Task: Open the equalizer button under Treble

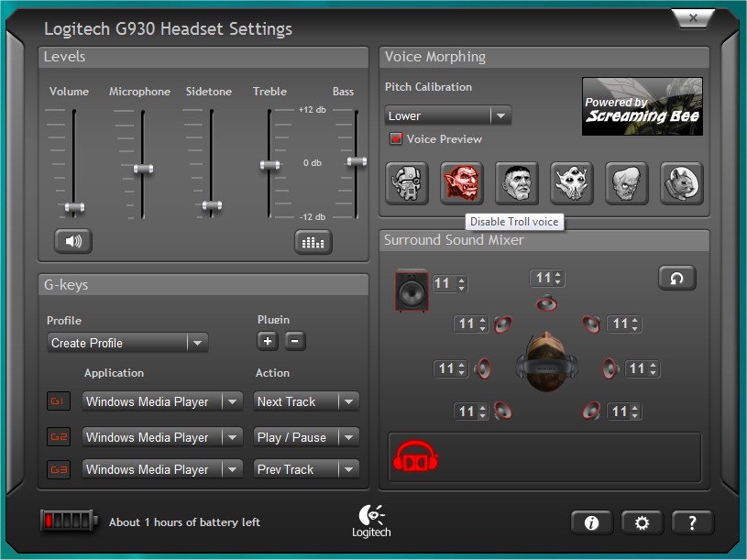Action: click(313, 242)
